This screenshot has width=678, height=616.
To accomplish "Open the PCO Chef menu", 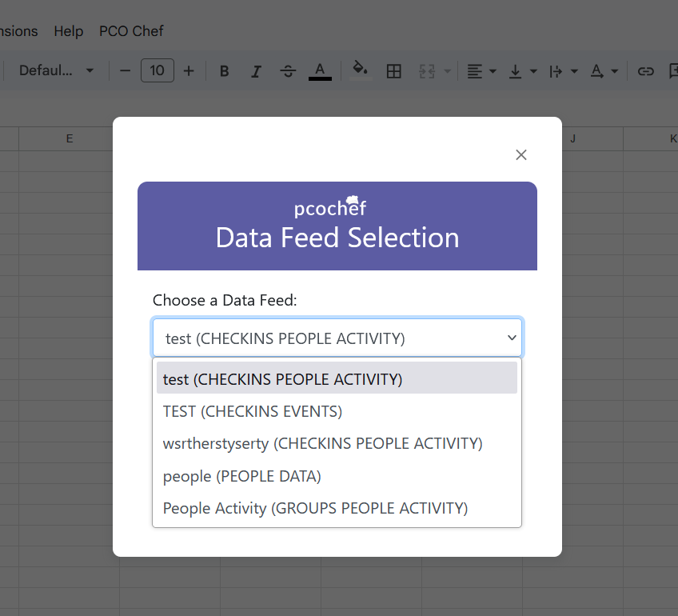I will click(x=131, y=31).
